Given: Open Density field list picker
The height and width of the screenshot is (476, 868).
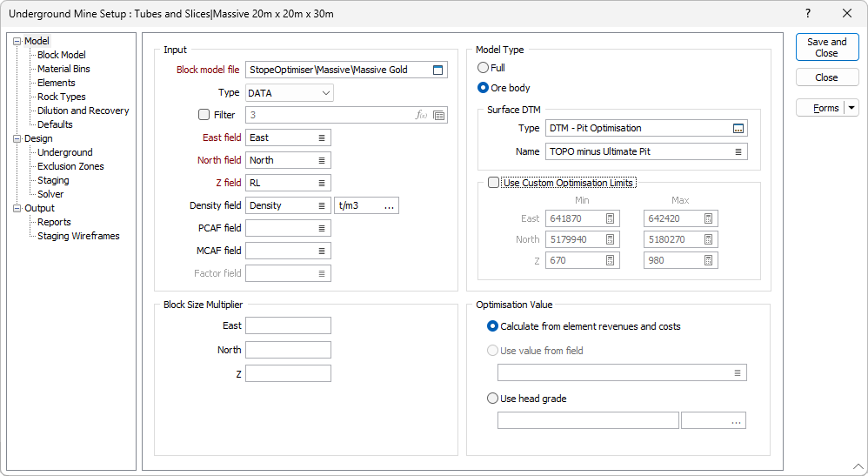Looking at the screenshot, I should 322,205.
